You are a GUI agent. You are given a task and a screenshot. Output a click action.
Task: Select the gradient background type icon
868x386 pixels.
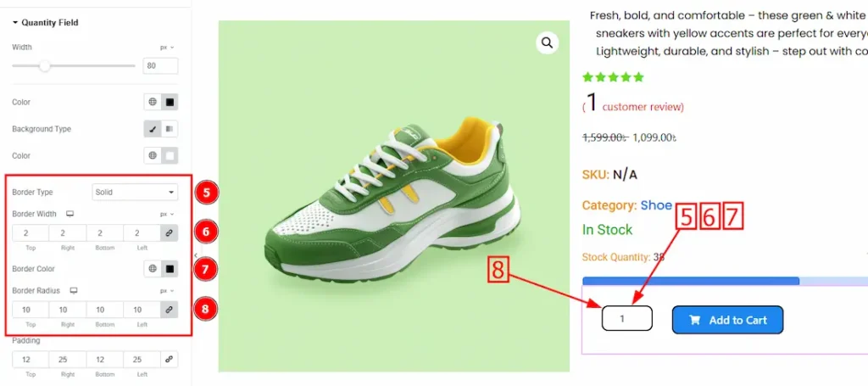click(170, 129)
